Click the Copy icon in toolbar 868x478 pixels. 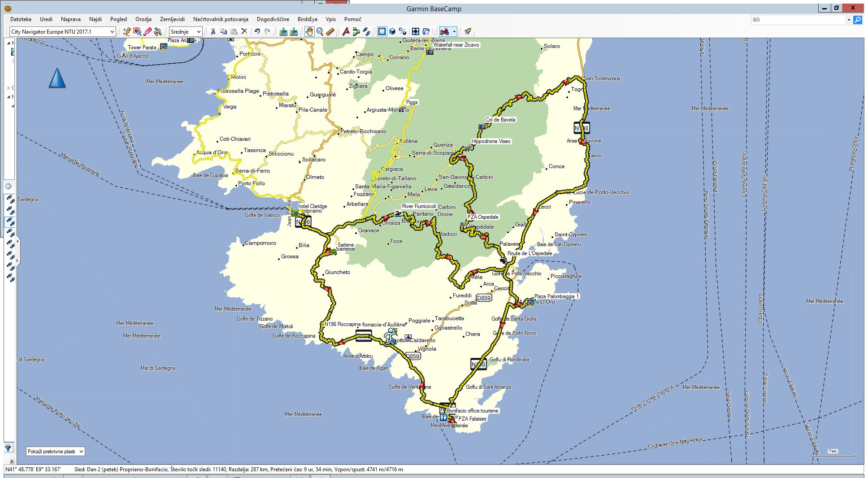(x=223, y=31)
